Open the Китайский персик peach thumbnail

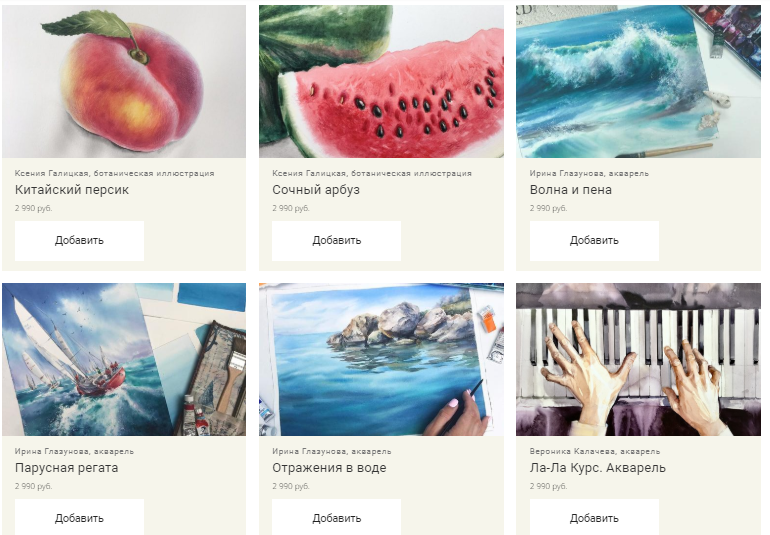(x=124, y=82)
